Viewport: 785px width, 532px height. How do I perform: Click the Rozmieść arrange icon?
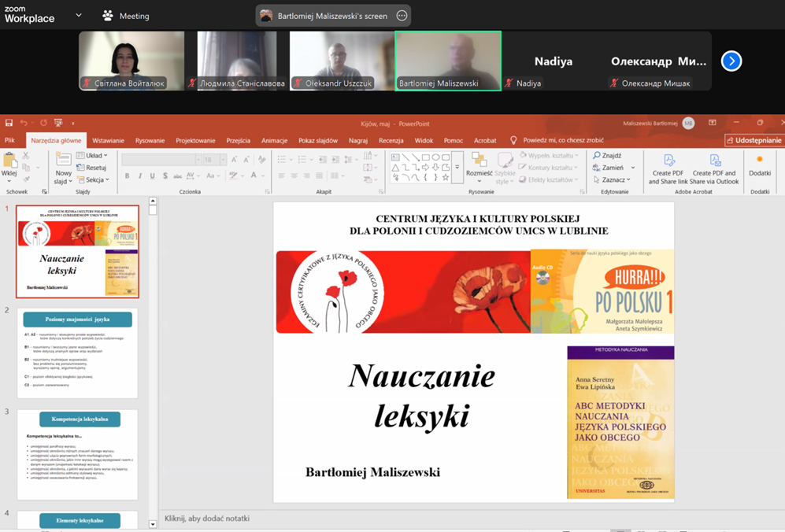[480, 160]
